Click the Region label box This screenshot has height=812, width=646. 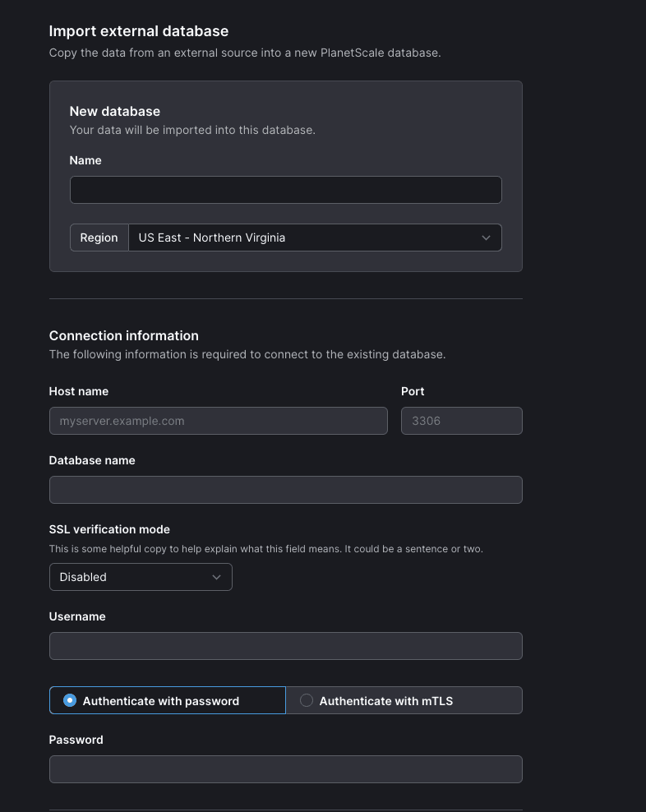pos(99,238)
